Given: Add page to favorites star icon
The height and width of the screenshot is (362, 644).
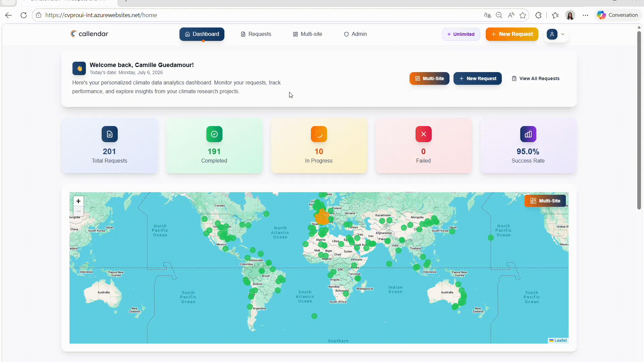Looking at the screenshot, I should 523,15.
